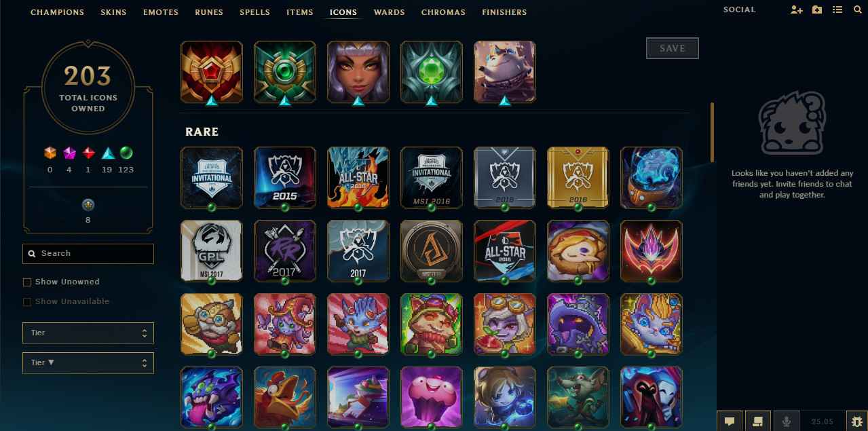Click the microphone icon in bottom bar
The image size is (868, 431).
coord(787,421)
